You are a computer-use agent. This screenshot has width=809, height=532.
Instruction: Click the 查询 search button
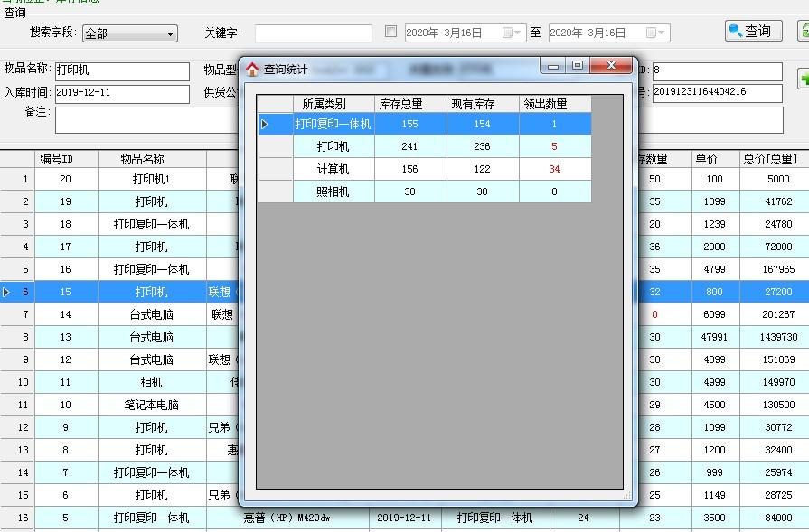point(753,31)
